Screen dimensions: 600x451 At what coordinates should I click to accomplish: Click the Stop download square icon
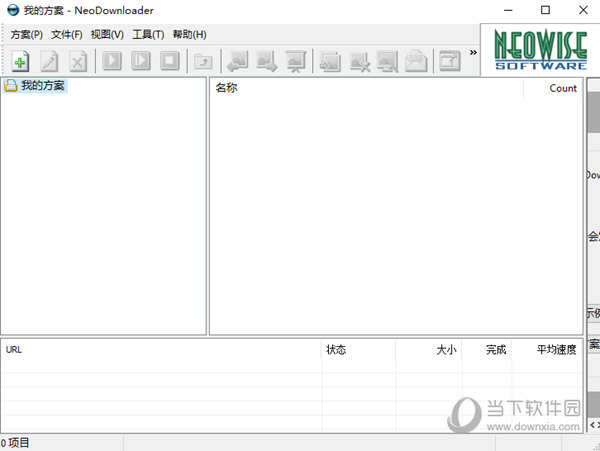170,60
